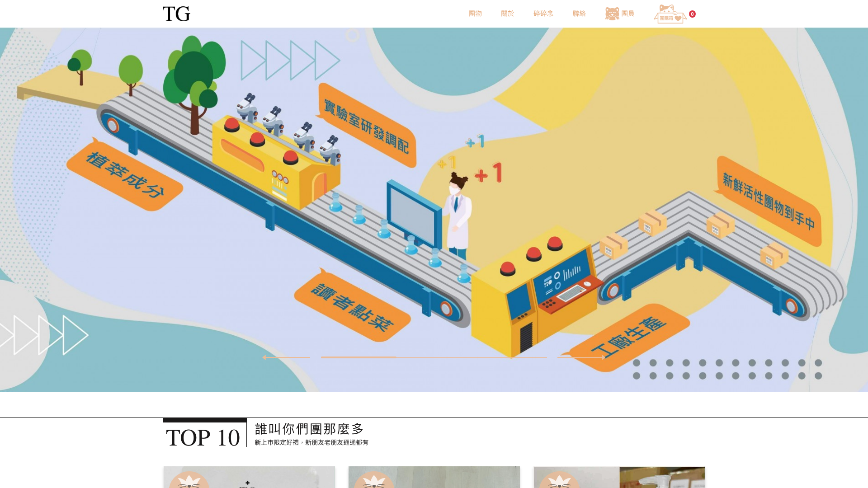Screen dimensions: 868x488
Task: Click the TG site logo
Action: pyautogui.click(x=176, y=14)
